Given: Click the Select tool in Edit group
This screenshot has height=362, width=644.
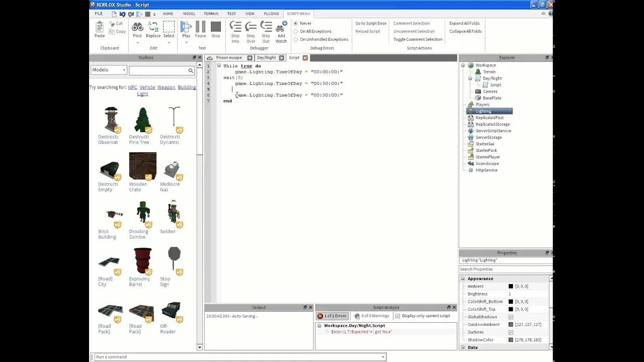Looking at the screenshot, I should 169,30.
